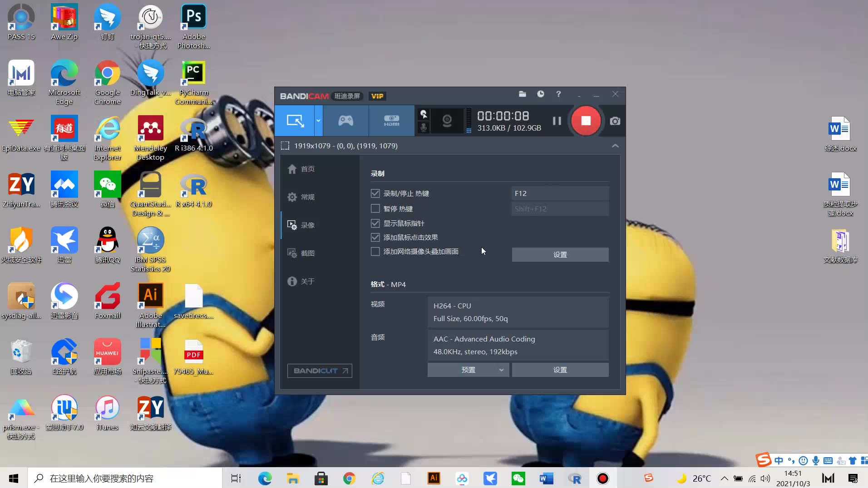
Task: Open IBM SPSS Statistics 20 shortcut
Action: tap(150, 249)
